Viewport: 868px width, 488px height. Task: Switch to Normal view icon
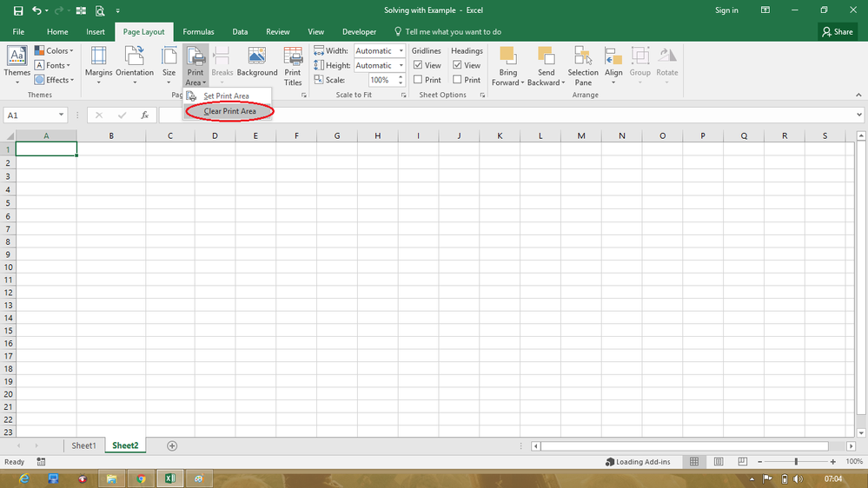pos(694,461)
